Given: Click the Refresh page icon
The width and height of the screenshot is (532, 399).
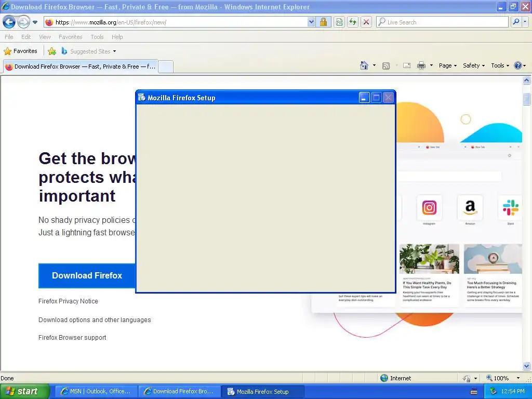Looking at the screenshot, I should pyautogui.click(x=353, y=22).
